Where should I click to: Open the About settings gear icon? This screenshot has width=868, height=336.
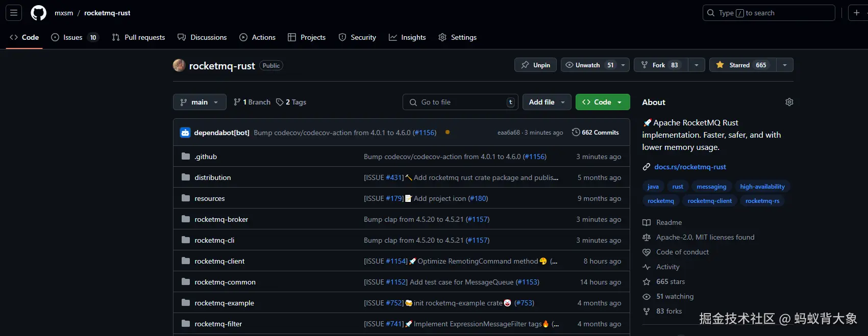pos(789,102)
